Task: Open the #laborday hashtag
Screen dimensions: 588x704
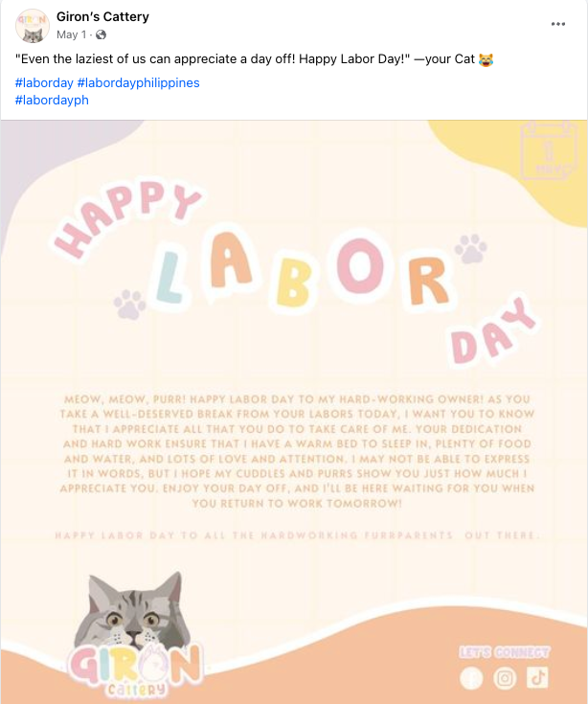Action: 44,82
